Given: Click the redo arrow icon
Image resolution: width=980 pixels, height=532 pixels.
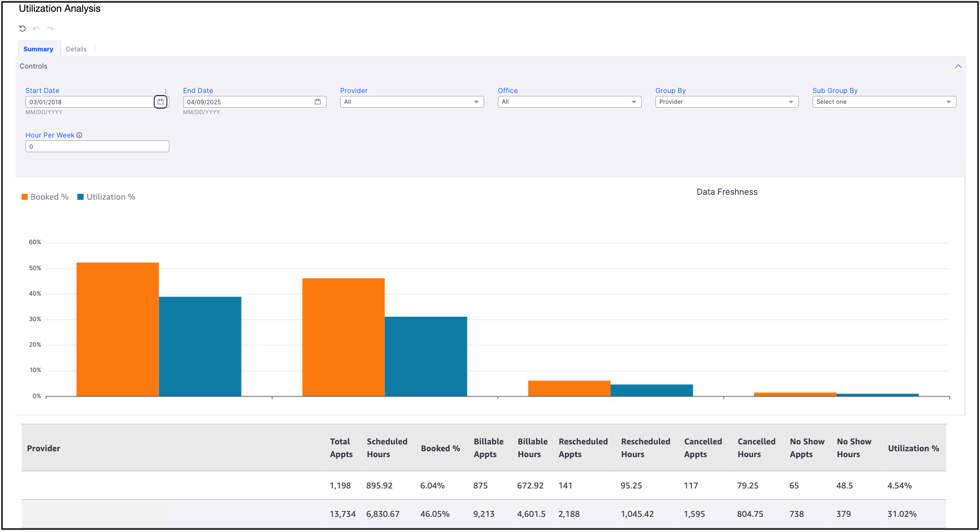Looking at the screenshot, I should point(50,28).
